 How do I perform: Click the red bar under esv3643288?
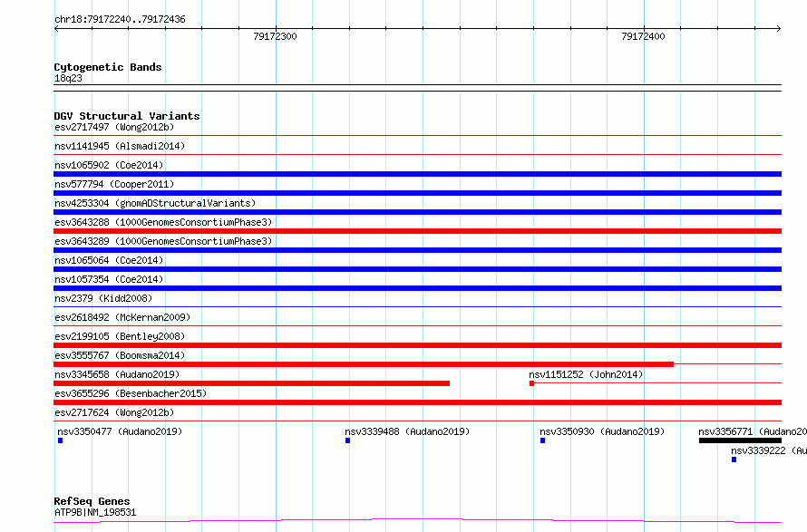point(417,231)
